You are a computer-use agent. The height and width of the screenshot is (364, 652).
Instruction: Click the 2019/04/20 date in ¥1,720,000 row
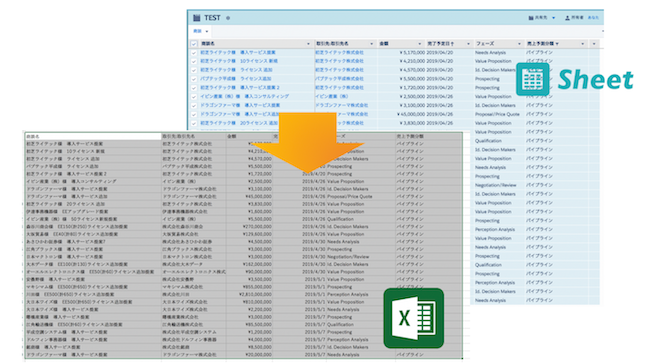coord(440,88)
